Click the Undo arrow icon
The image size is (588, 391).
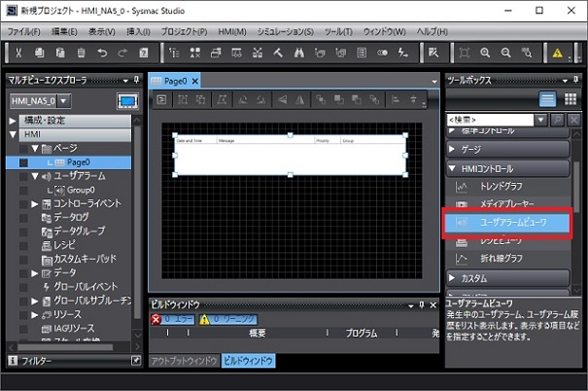(102, 53)
